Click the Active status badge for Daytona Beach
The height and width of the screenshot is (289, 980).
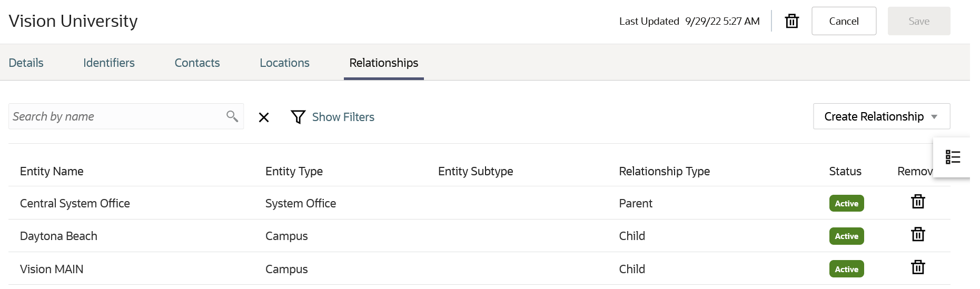(x=846, y=236)
